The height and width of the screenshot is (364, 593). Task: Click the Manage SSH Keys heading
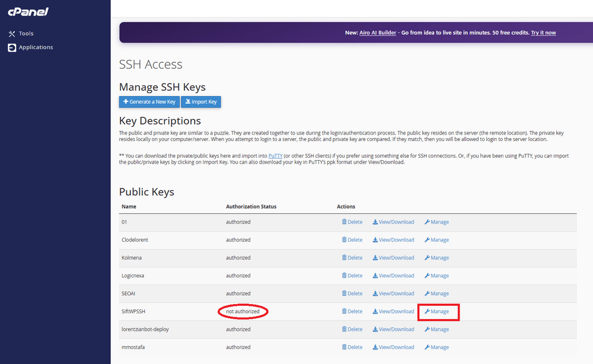162,87
